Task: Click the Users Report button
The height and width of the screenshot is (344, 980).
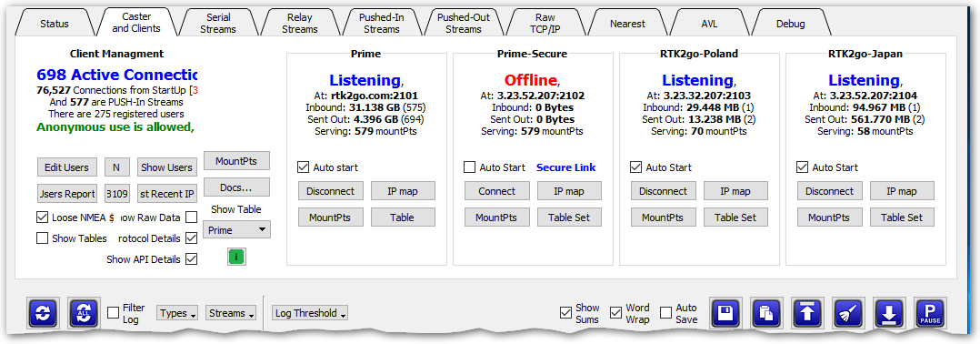Action: [67, 194]
